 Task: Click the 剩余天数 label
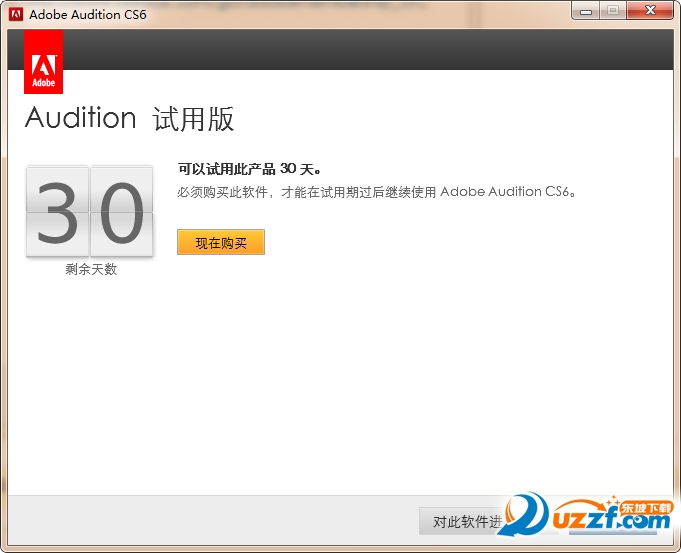[x=91, y=269]
